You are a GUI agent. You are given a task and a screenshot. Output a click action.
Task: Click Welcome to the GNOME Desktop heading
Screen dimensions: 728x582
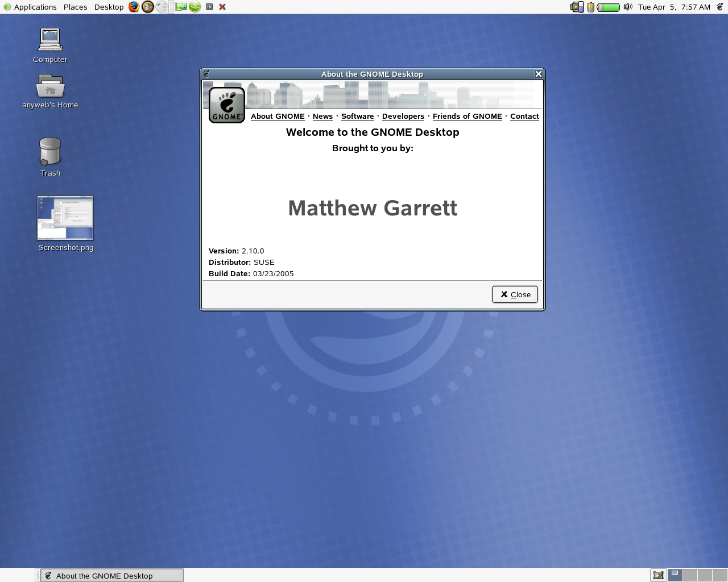point(373,132)
